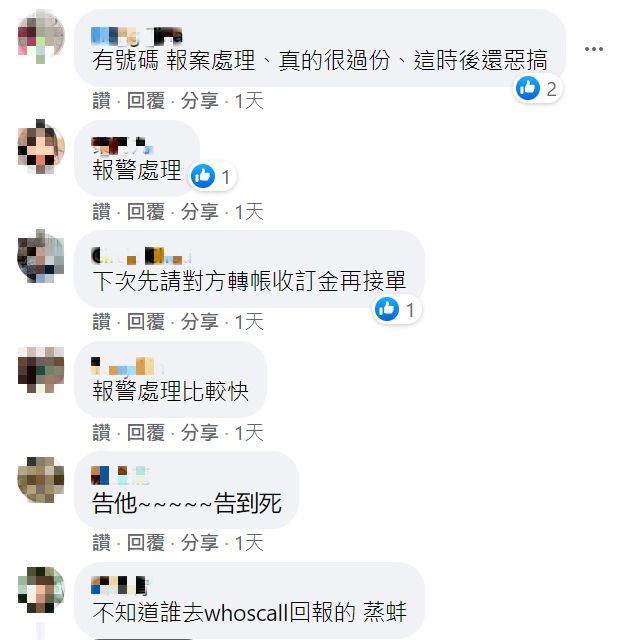Like the 報警處理比較快 comment

point(101,432)
